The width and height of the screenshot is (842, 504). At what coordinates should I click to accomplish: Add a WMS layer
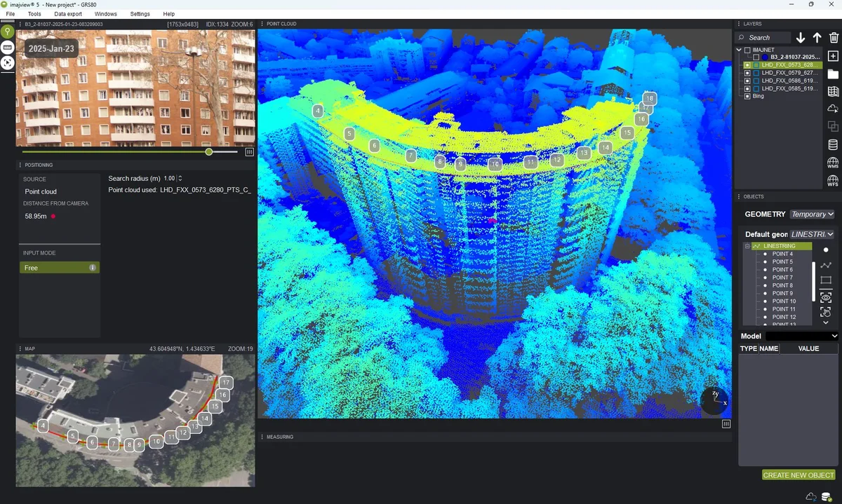833,163
